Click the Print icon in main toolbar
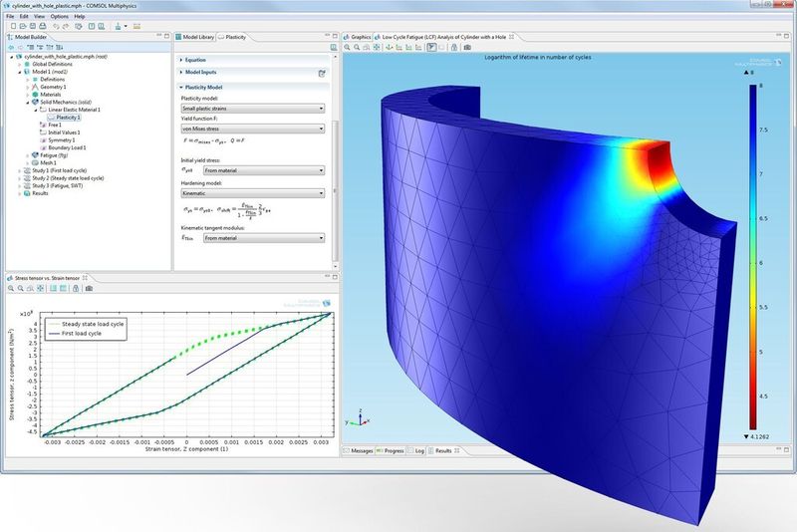 [42, 26]
